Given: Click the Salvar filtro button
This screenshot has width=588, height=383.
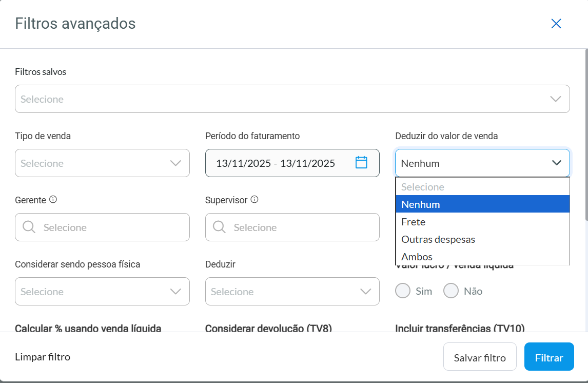Looking at the screenshot, I should click(480, 356).
